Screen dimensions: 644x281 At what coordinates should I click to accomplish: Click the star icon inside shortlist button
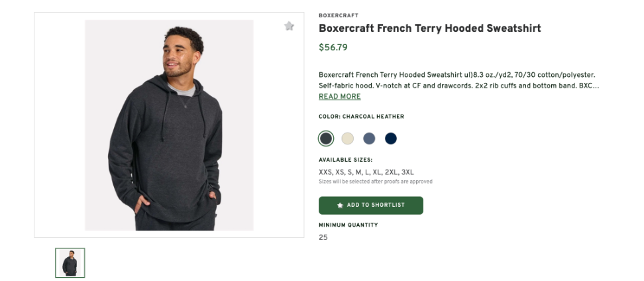[340, 205]
